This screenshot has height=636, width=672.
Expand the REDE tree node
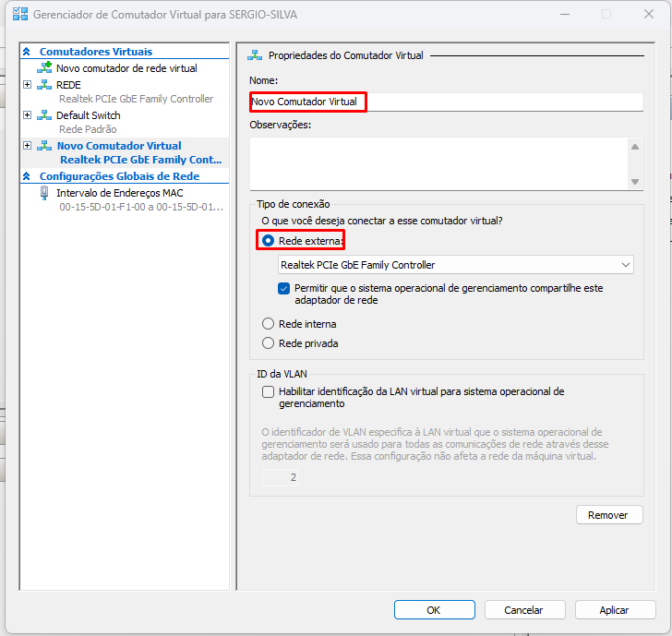tap(27, 85)
